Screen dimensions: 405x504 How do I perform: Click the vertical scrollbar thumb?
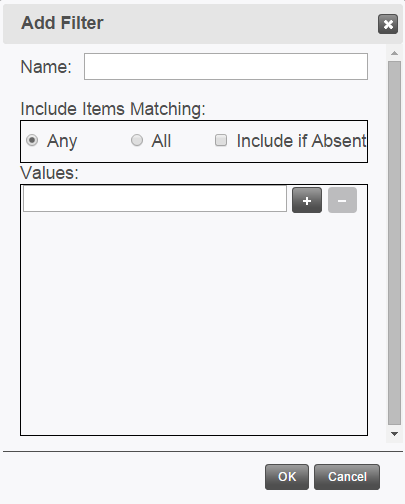[x=395, y=243]
